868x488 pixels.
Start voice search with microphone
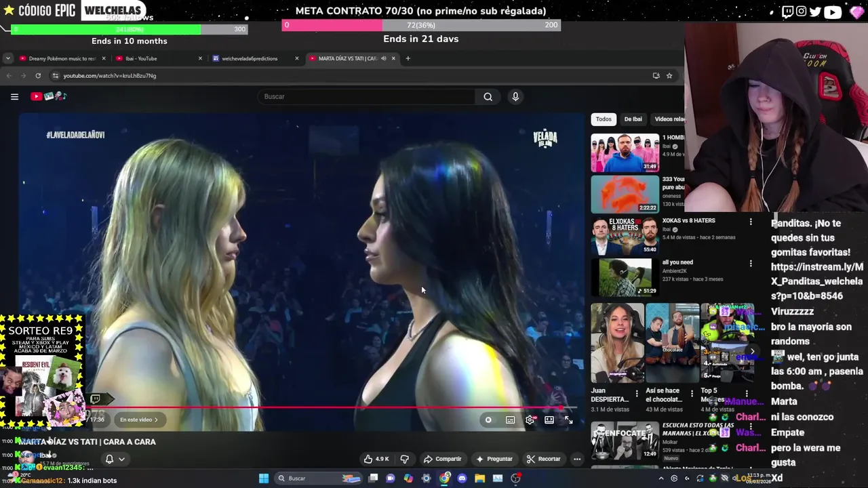pos(515,97)
